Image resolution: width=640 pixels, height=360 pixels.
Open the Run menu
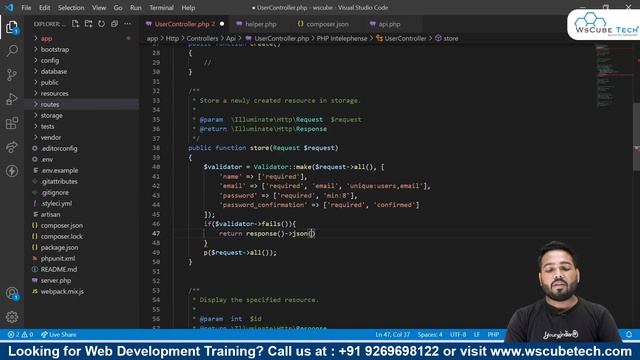click(x=136, y=8)
